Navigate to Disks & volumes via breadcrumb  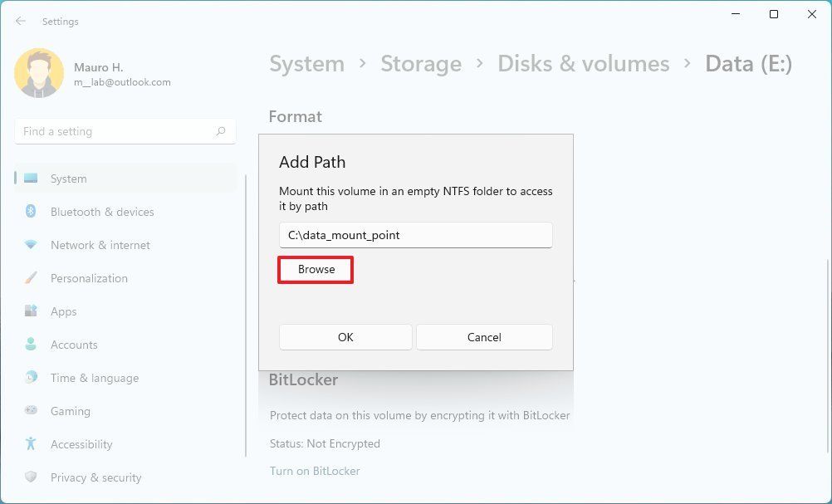point(583,63)
